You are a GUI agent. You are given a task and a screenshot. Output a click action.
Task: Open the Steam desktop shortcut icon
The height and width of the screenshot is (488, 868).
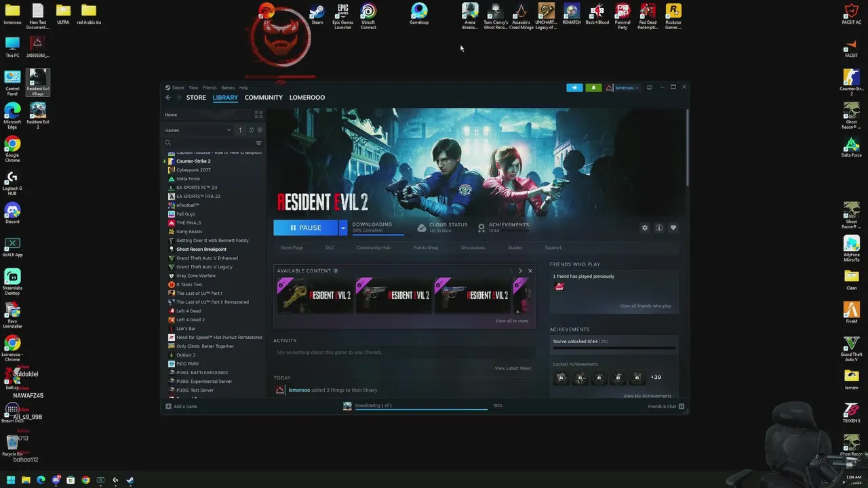pos(317,14)
